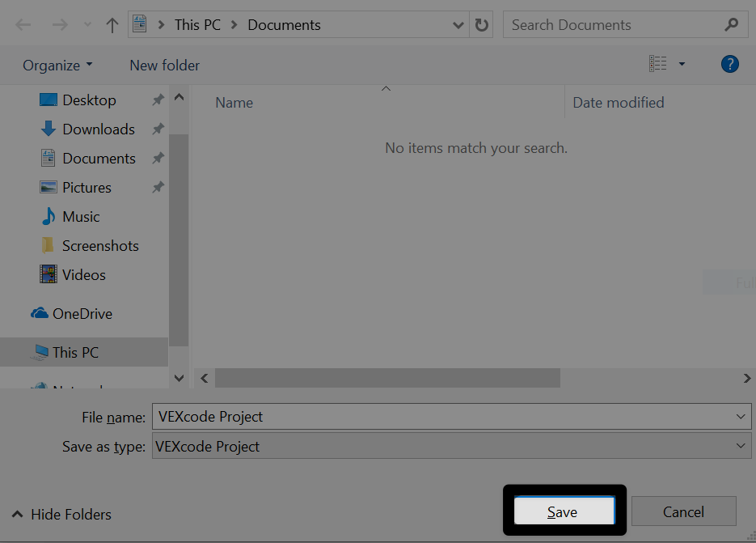Open the Help question mark icon
This screenshot has width=756, height=543.
[729, 65]
